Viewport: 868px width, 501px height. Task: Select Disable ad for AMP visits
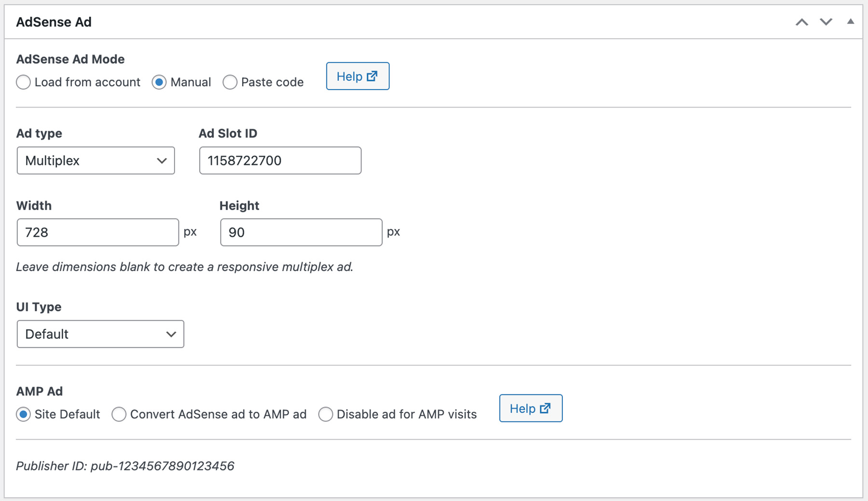[325, 414]
